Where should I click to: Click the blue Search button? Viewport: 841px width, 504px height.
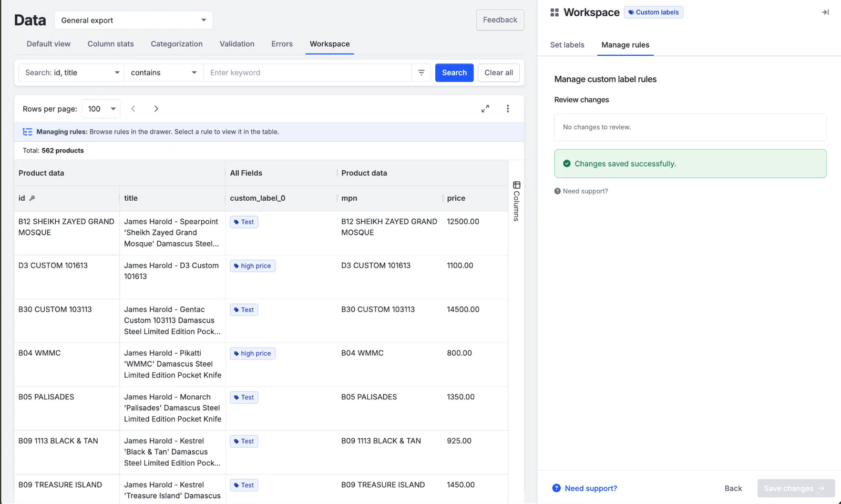pos(454,73)
